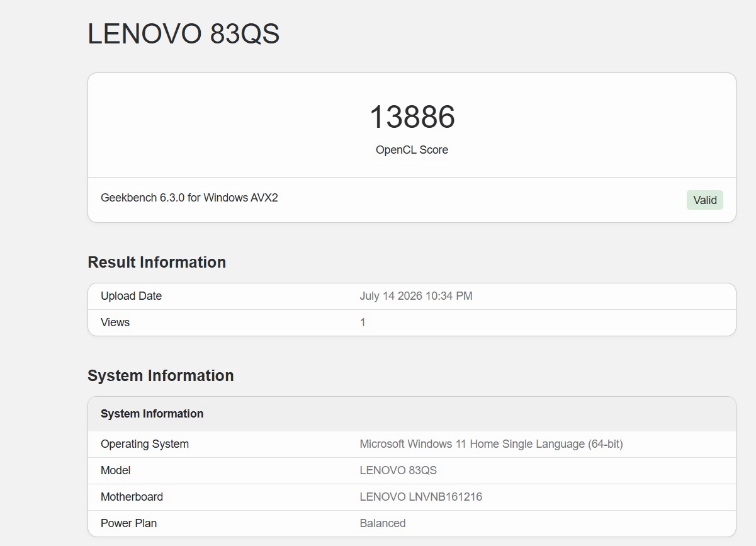
Task: Click the Motherboard label
Action: [132, 497]
